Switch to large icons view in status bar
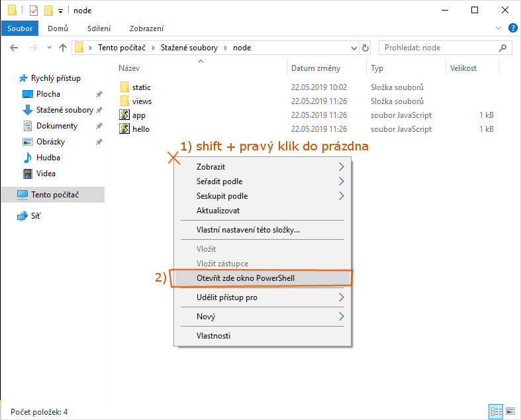 (510, 411)
